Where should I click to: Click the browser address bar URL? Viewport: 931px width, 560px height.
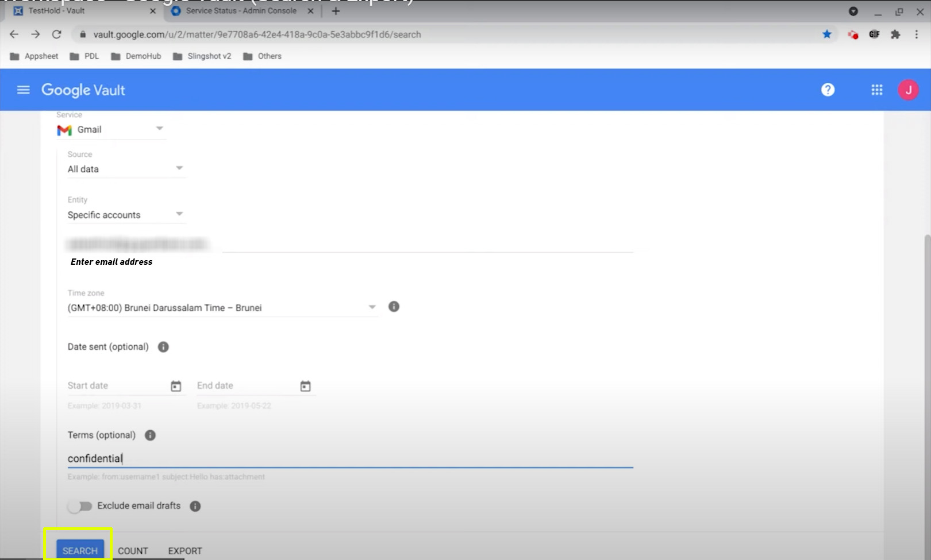click(x=257, y=34)
